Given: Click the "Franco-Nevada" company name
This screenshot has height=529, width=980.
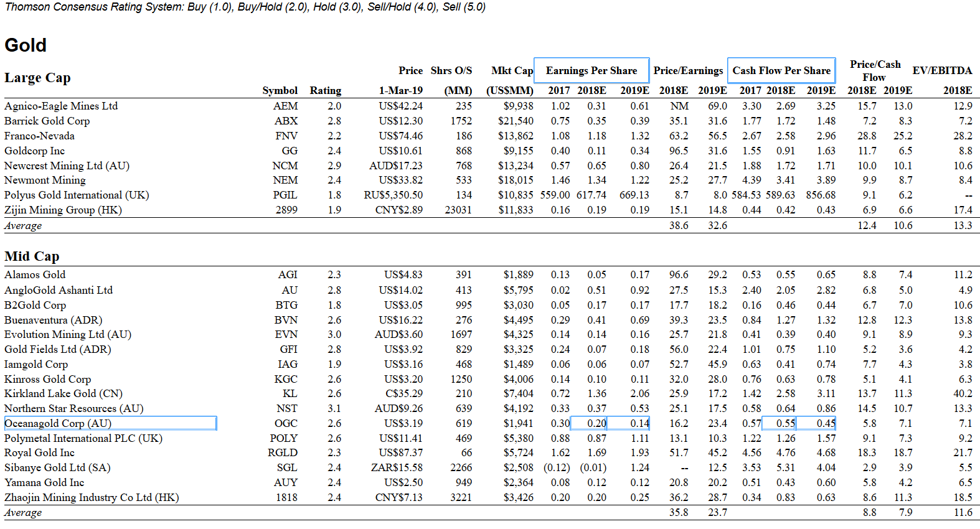Looking at the screenshot, I should pyautogui.click(x=39, y=136).
